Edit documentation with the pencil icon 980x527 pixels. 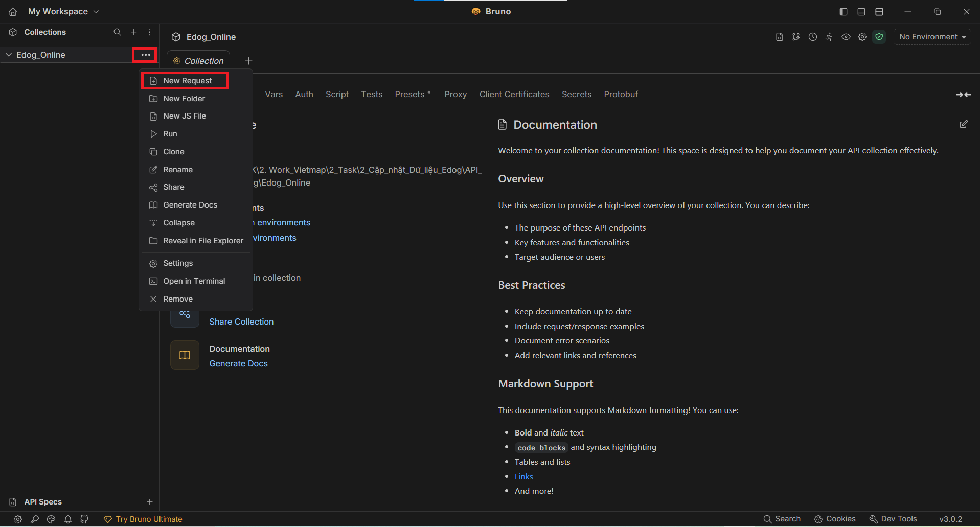coord(964,124)
